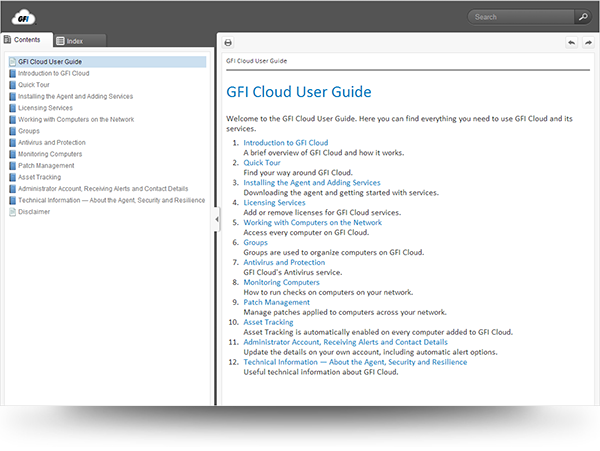Open Groups in the contents tree
Screen dimensions: 600x451
tap(29, 131)
